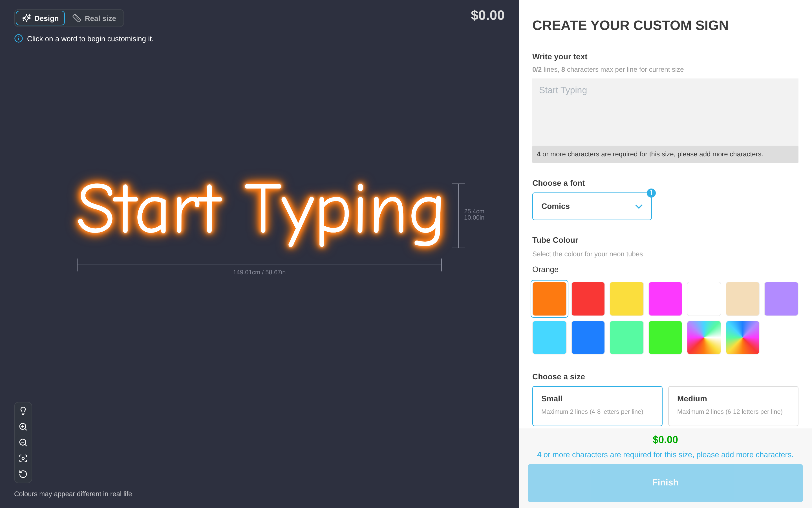Toggle the lightbulb light on/off icon
Viewport: 812px width, 508px height.
23,411
